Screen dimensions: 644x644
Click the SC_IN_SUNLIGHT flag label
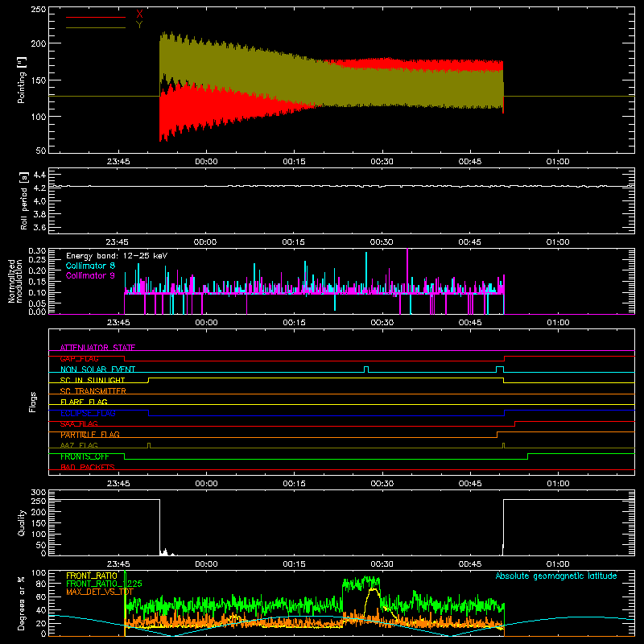coord(93,380)
